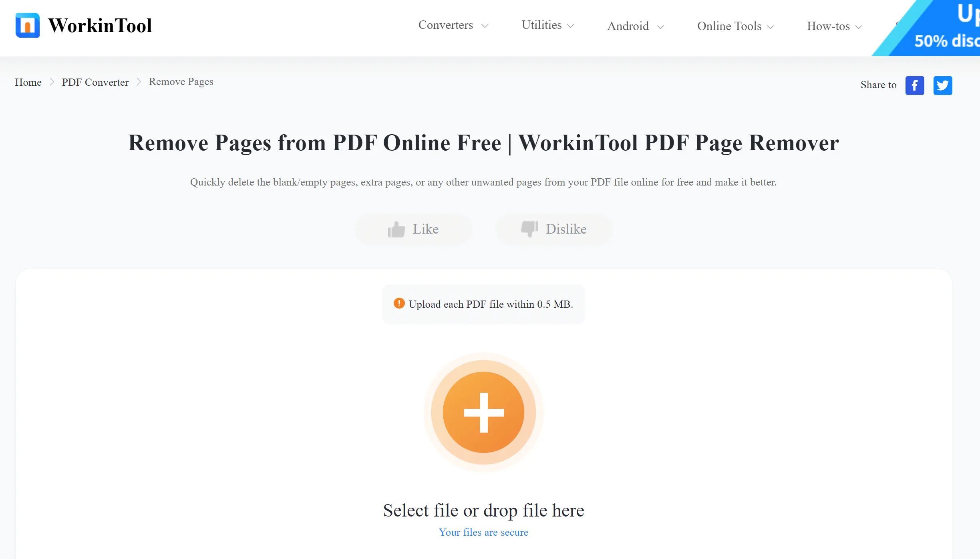The image size is (980, 559).
Task: Click the Like button
Action: (413, 230)
